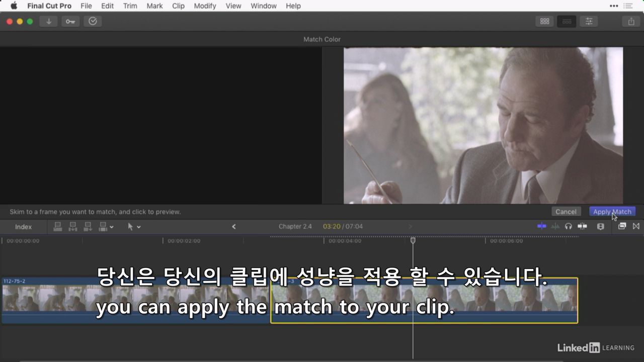Open the Edit menu
Viewport: 644px width, 362px height.
tap(107, 6)
